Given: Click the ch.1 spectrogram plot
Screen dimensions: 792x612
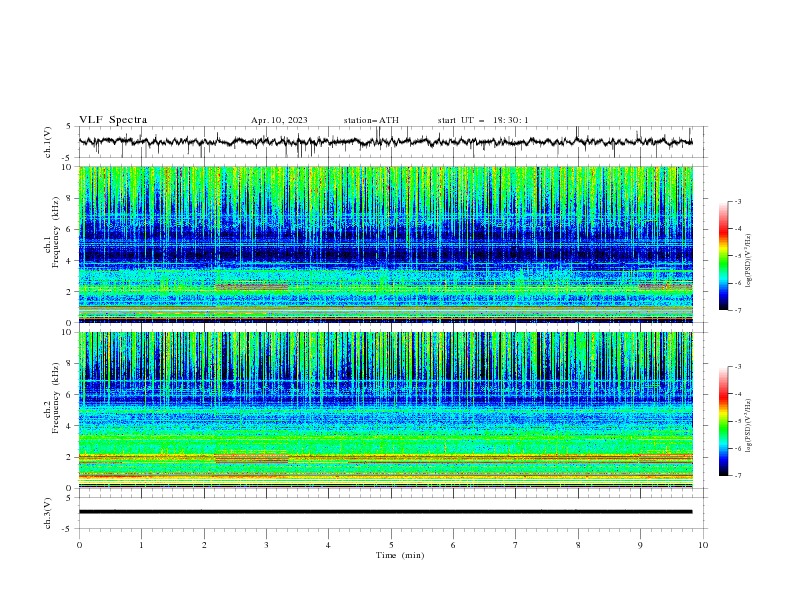Looking at the screenshot, I should 385,244.
